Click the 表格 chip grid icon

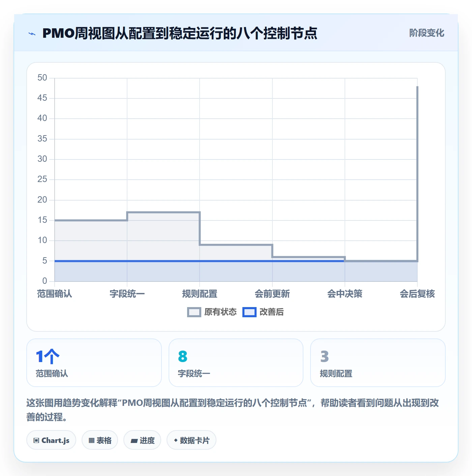pos(91,441)
